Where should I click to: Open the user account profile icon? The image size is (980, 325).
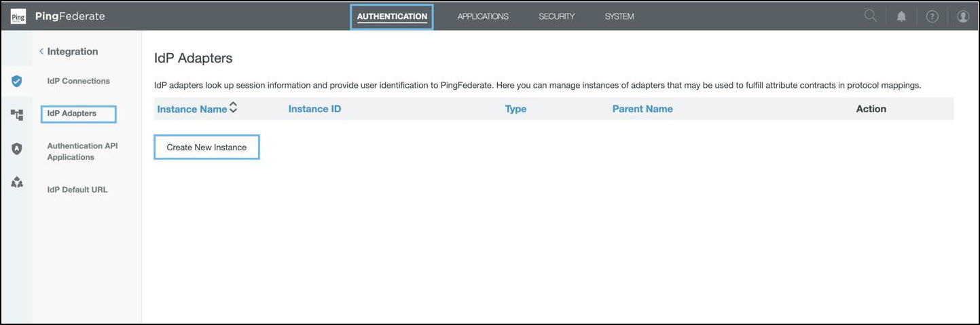[x=962, y=16]
